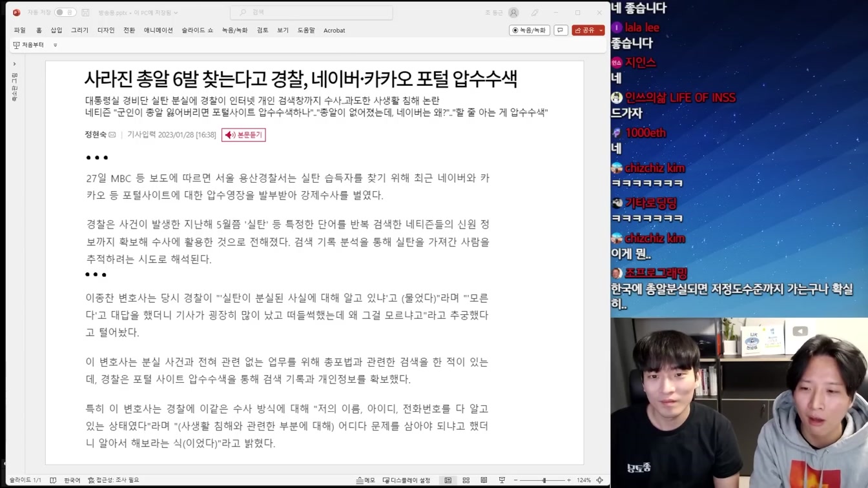This screenshot has width=868, height=488.
Task: Switch to the 삽입 ribbon tab
Action: click(57, 30)
